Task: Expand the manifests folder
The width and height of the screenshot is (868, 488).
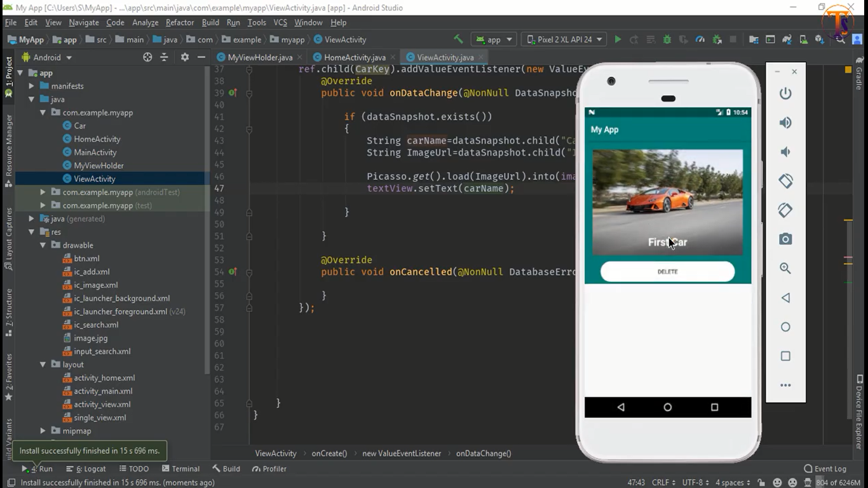Action: [x=31, y=86]
